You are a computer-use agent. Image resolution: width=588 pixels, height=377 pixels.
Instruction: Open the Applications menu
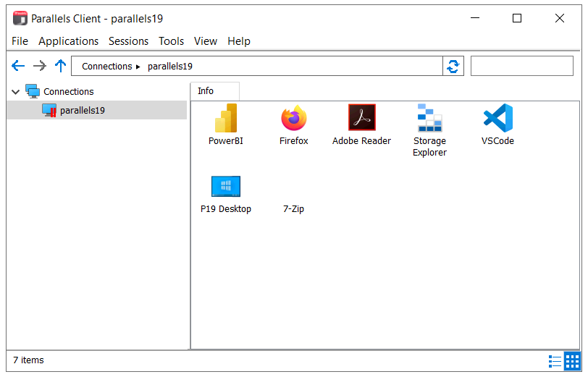(68, 41)
